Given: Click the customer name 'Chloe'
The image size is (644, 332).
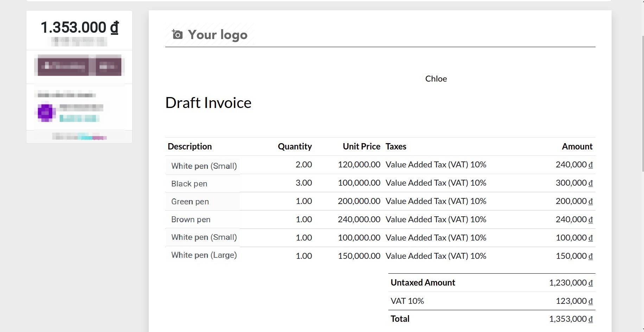Looking at the screenshot, I should coord(436,79).
